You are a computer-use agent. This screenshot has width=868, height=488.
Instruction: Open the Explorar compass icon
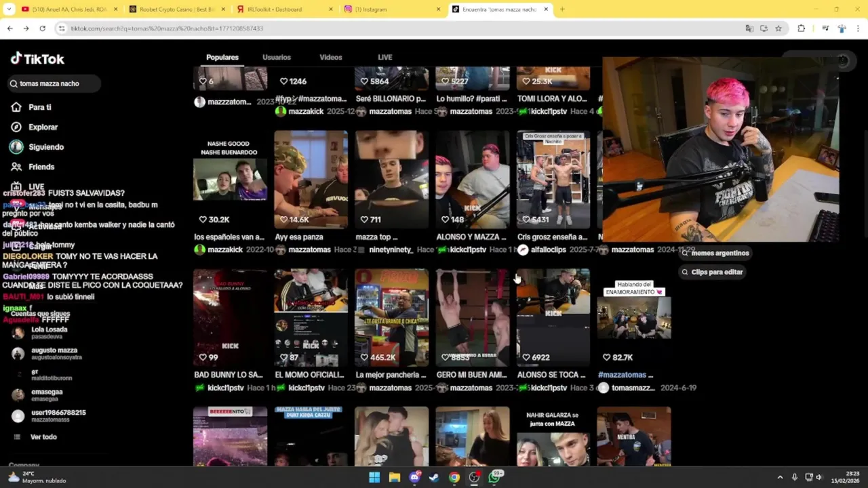[16, 127]
